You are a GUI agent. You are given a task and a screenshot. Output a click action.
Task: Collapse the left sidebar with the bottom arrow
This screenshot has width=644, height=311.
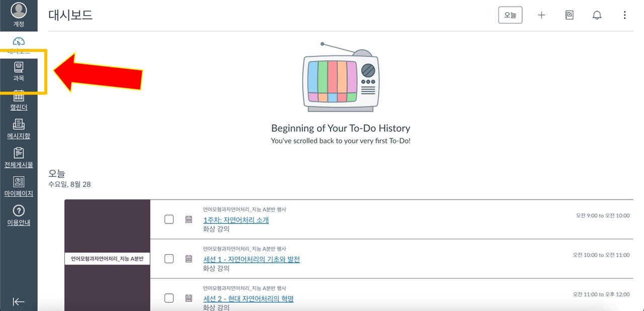(x=19, y=301)
